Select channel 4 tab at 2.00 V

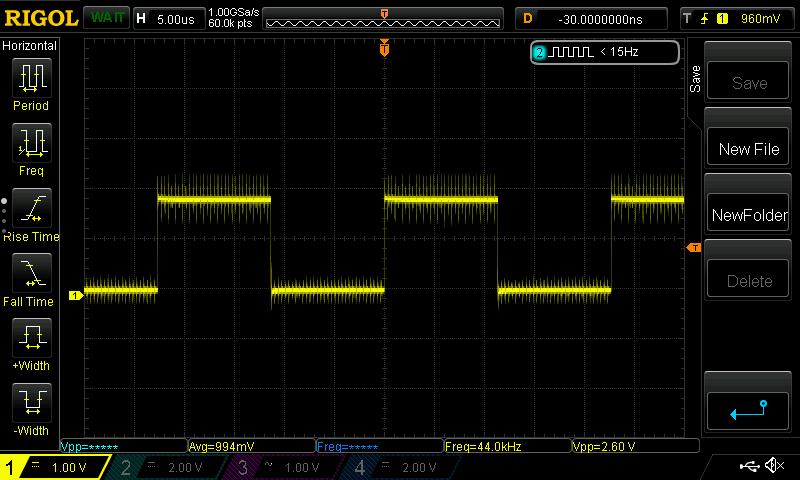401,467
